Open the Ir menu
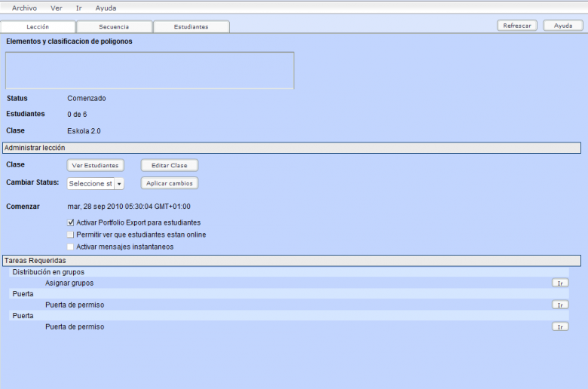This screenshot has height=389, width=588. (x=79, y=8)
